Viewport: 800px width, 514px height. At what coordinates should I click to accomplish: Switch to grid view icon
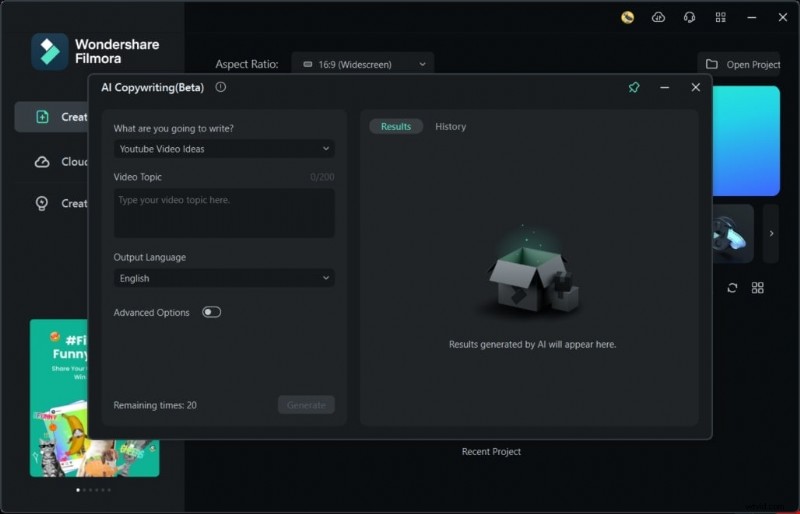758,288
